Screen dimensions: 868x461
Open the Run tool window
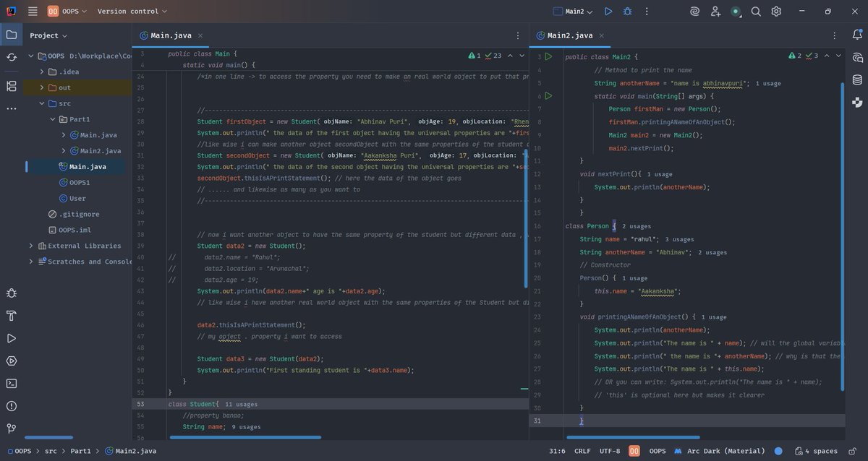[x=12, y=338]
